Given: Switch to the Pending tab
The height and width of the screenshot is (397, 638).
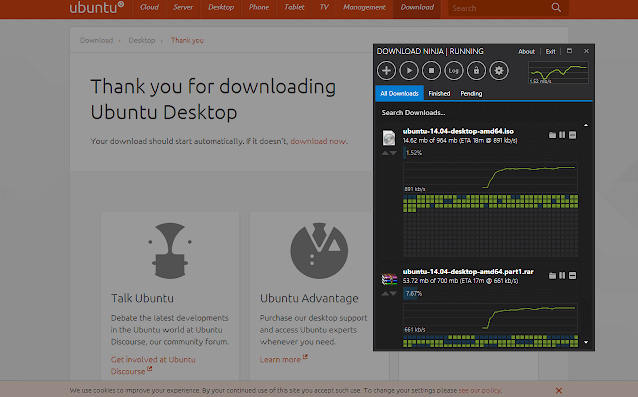Looking at the screenshot, I should click(x=471, y=94).
